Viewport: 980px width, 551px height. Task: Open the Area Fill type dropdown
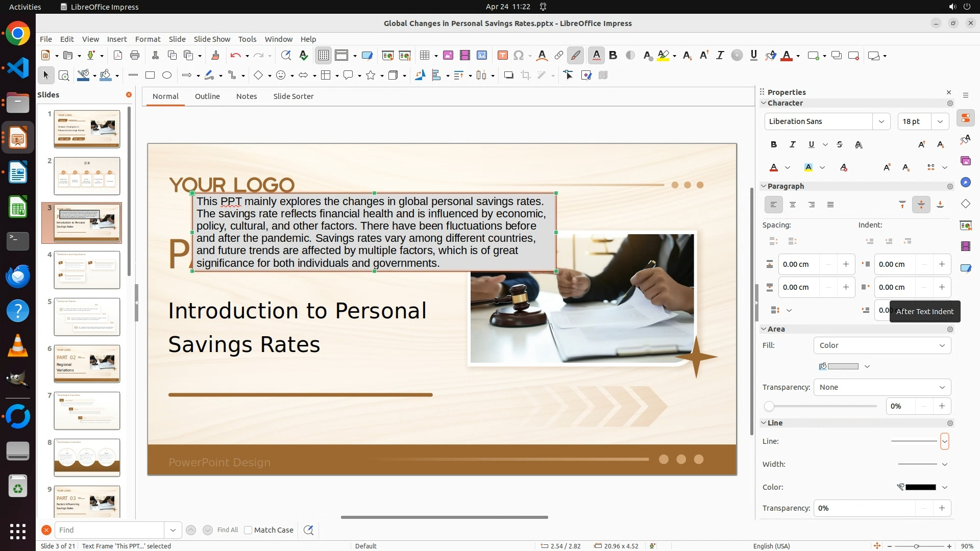pyautogui.click(x=882, y=345)
